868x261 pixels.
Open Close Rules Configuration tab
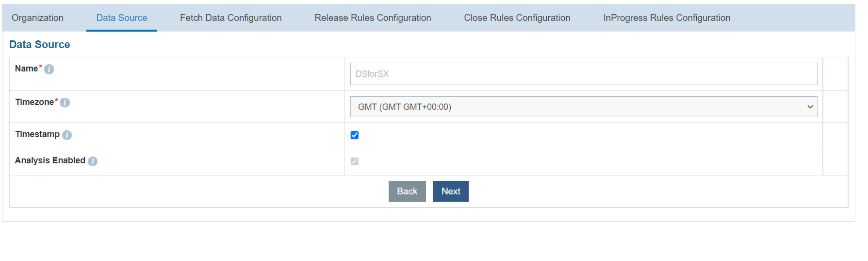(517, 18)
